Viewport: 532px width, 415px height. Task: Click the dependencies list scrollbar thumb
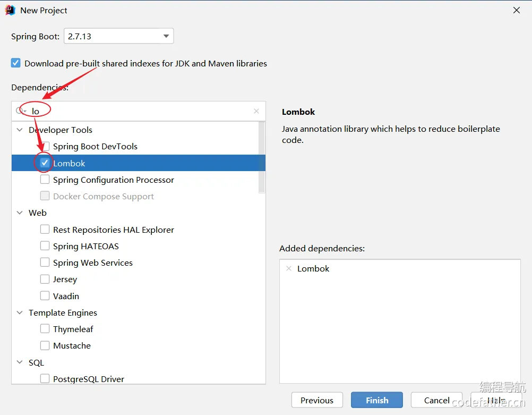click(x=262, y=157)
